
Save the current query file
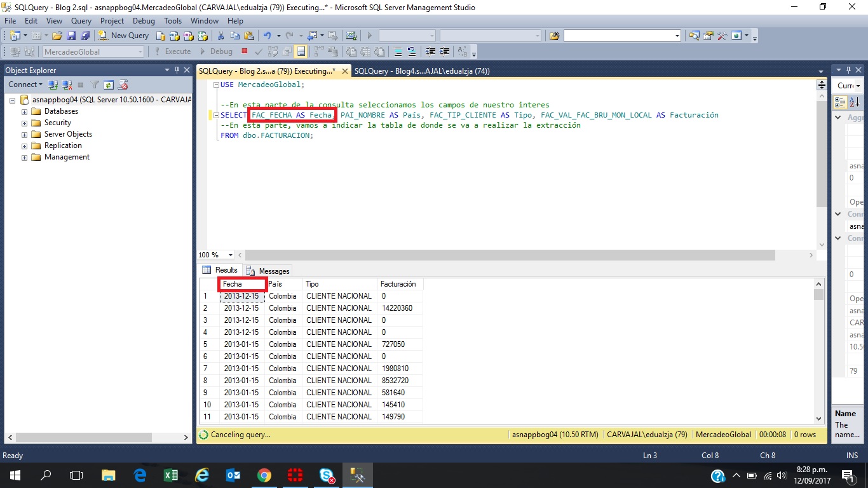(x=72, y=35)
